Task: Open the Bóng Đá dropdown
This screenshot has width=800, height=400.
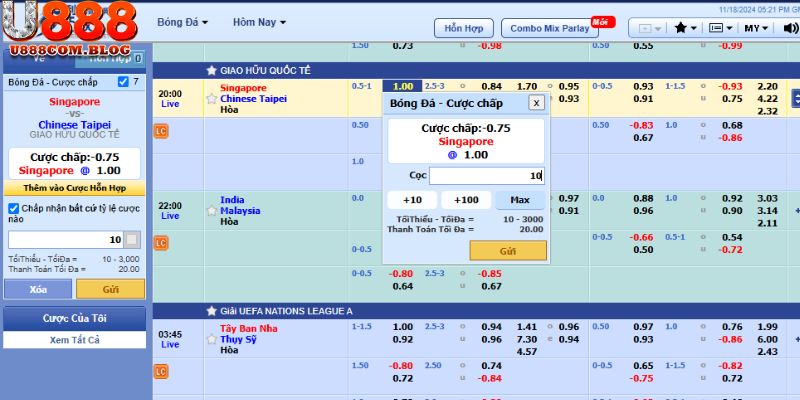Action: click(x=183, y=22)
